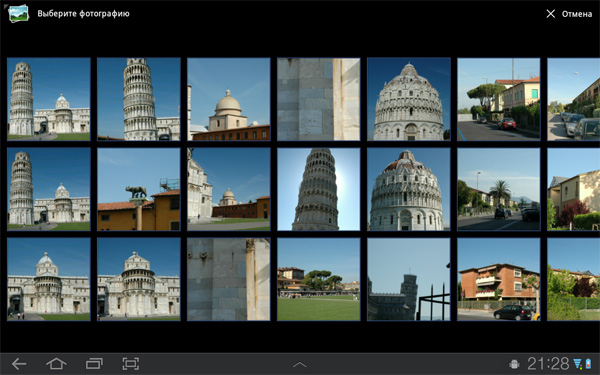Open the Android notification icon
The image size is (600, 375).
pyautogui.click(x=514, y=364)
